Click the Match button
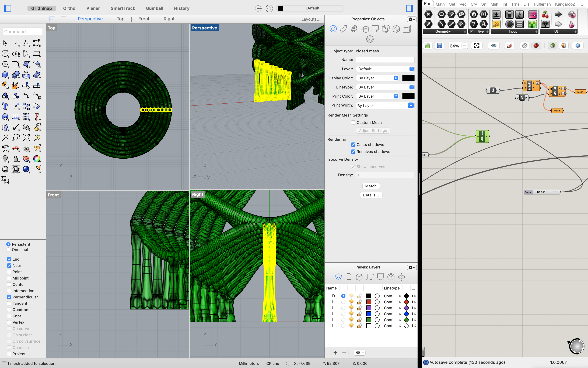 click(x=371, y=186)
